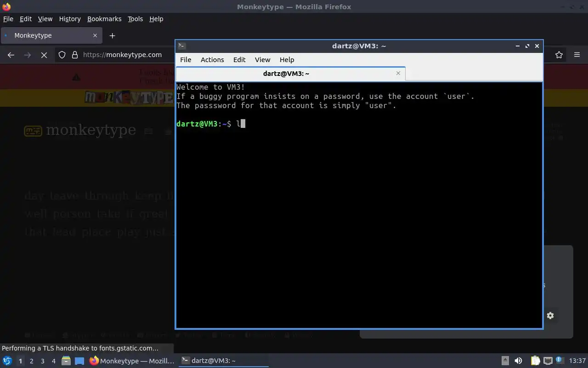Minimize the terminal window

point(518,46)
